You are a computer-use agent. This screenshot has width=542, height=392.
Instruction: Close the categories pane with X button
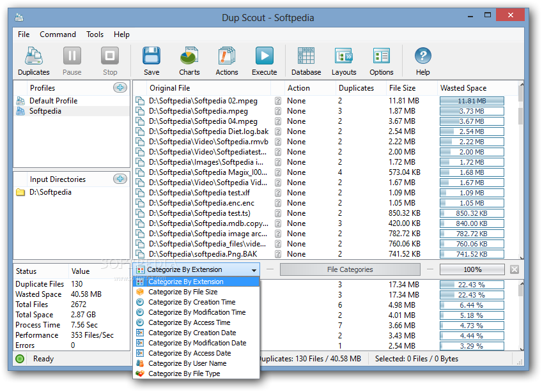(x=515, y=269)
